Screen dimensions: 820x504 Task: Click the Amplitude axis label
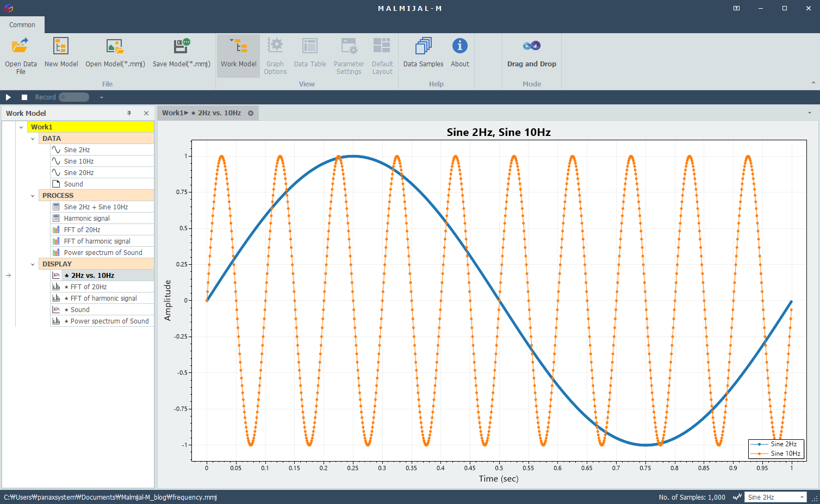(x=167, y=300)
